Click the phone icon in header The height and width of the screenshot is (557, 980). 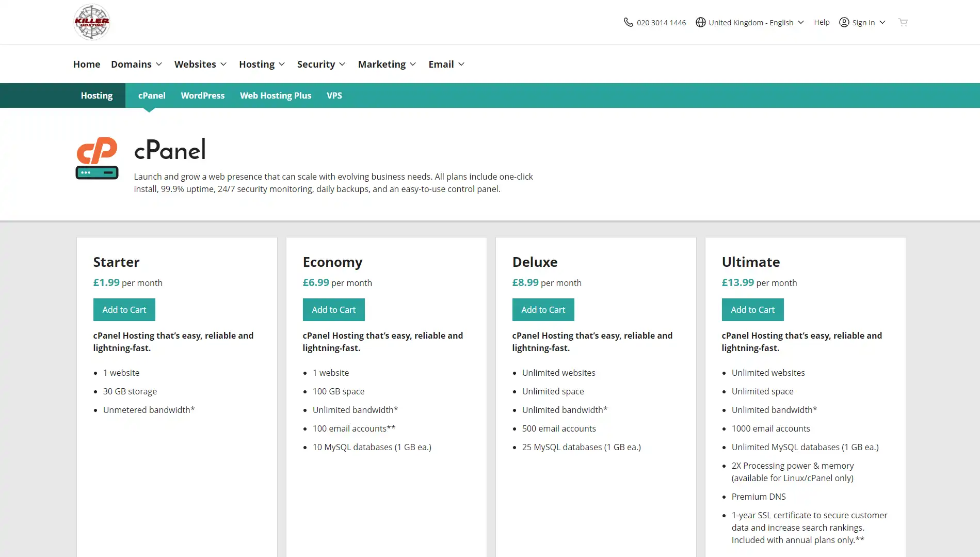point(628,22)
